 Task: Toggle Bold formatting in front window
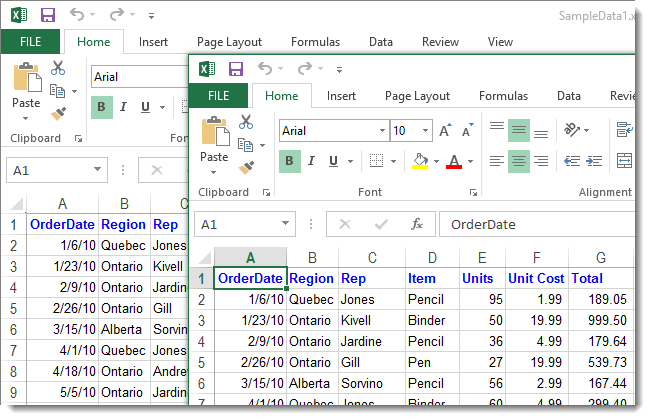click(289, 161)
